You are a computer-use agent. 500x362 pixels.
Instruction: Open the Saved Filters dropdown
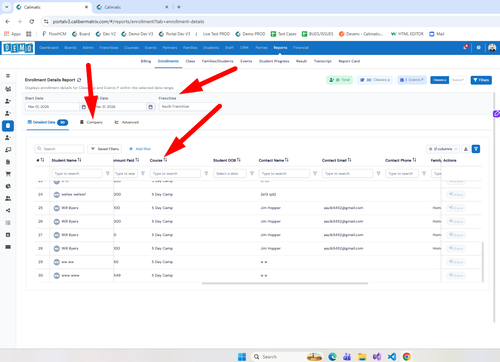[x=105, y=149]
